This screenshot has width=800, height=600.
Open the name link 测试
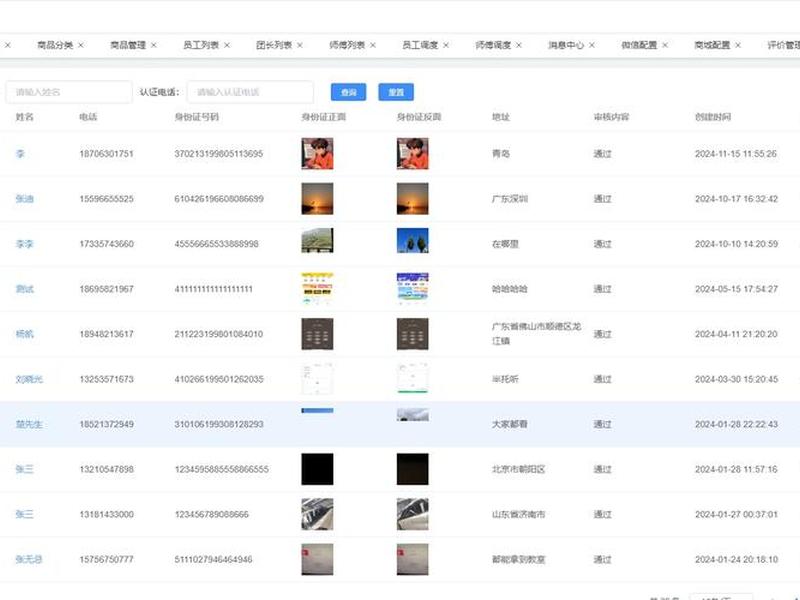point(24,289)
